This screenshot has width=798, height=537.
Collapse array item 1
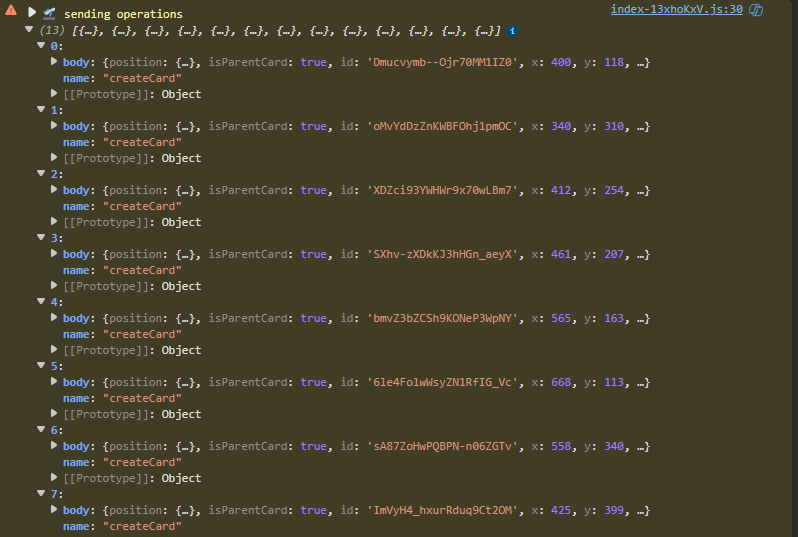[40, 110]
